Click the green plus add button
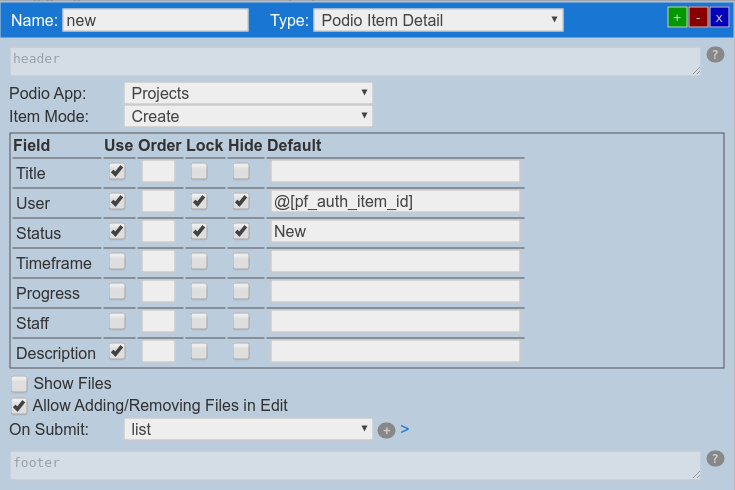735x490 pixels. pyautogui.click(x=677, y=18)
